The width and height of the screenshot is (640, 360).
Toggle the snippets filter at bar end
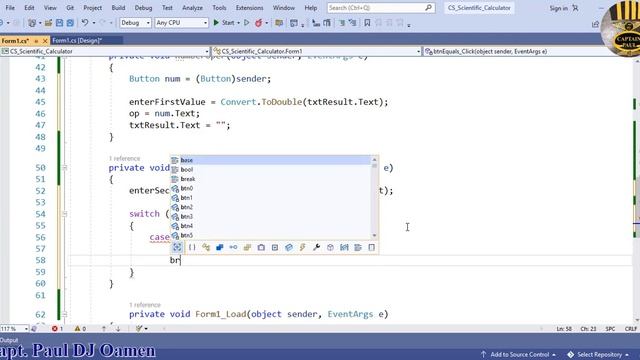tap(371, 247)
